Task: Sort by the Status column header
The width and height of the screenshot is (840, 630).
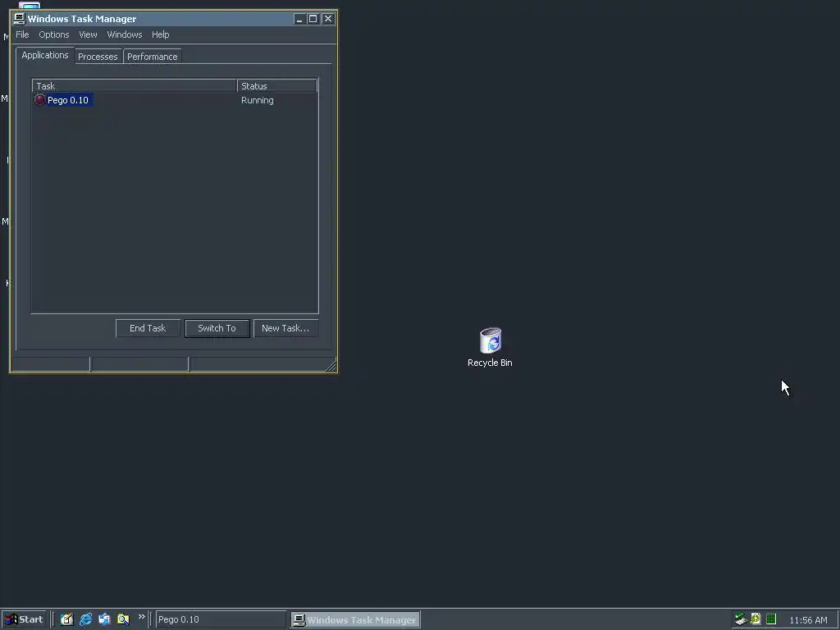Action: tap(277, 85)
